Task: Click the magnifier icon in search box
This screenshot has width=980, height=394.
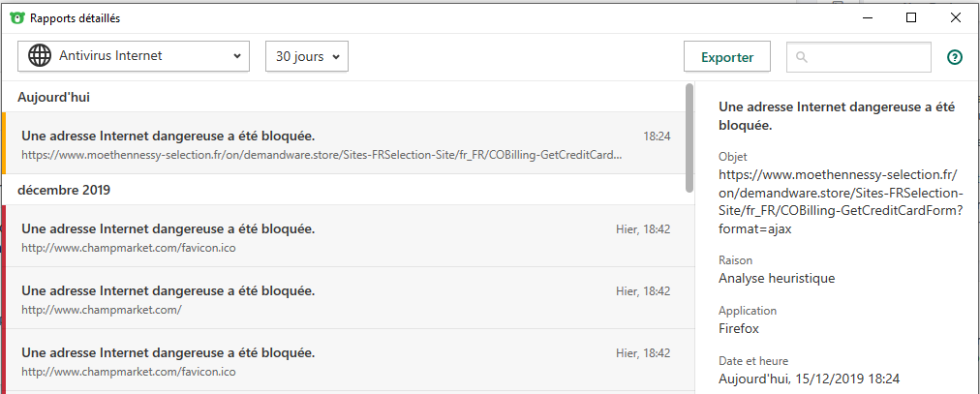Action: coord(801,57)
